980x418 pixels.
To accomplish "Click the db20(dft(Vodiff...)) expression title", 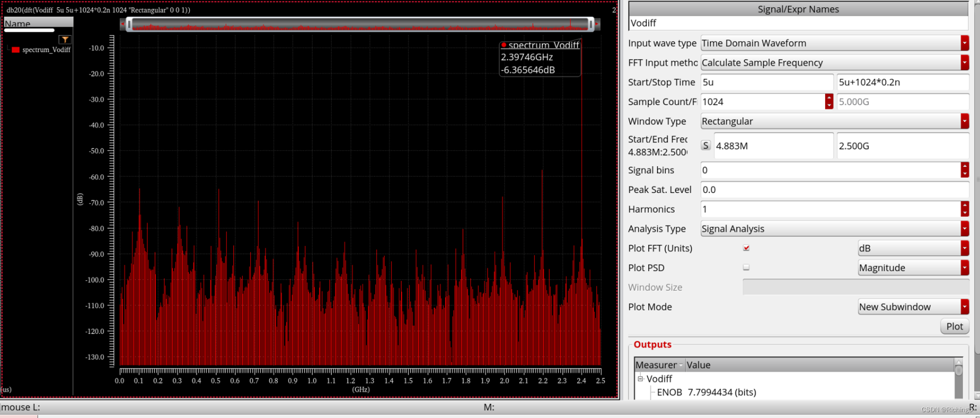I will pyautogui.click(x=98, y=10).
